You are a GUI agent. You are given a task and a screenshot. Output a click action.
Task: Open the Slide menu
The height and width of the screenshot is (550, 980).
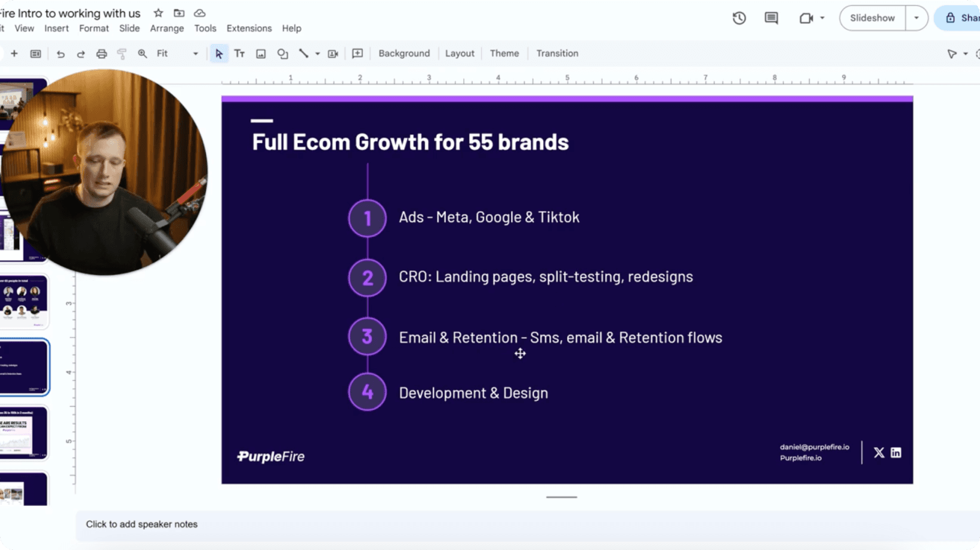click(x=129, y=28)
